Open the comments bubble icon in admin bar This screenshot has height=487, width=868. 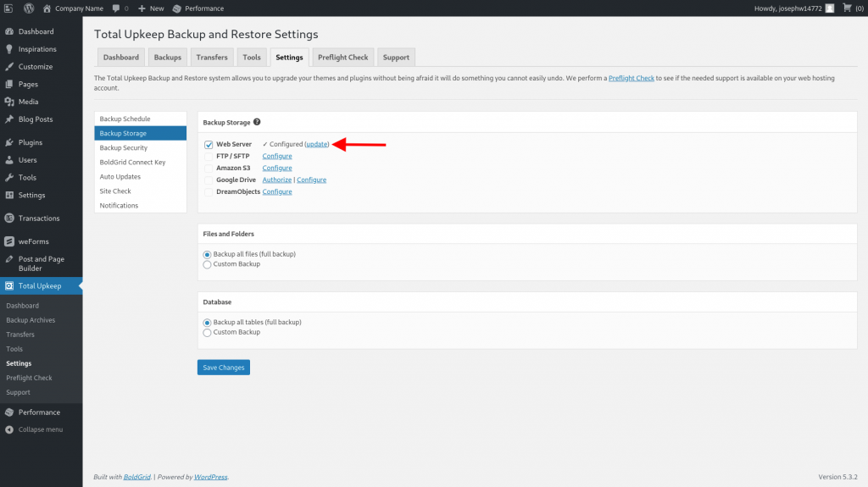tap(115, 8)
